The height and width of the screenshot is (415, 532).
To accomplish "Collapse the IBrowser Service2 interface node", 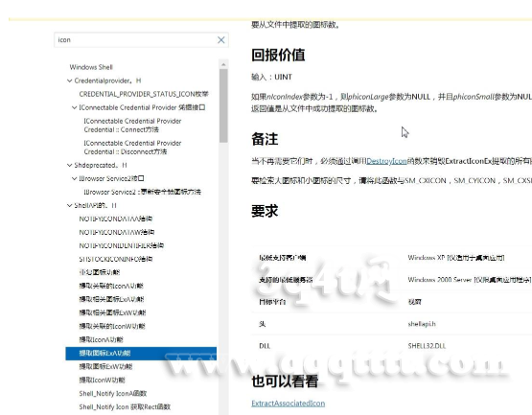I will click(74, 178).
